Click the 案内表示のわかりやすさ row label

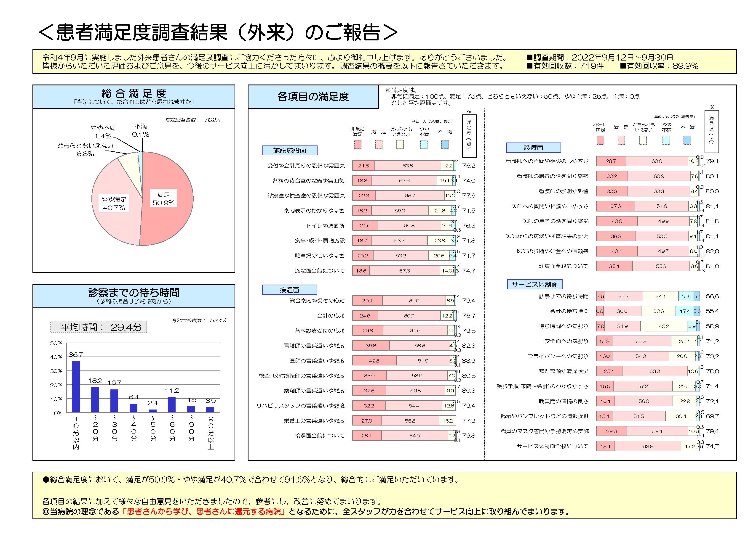point(314,211)
